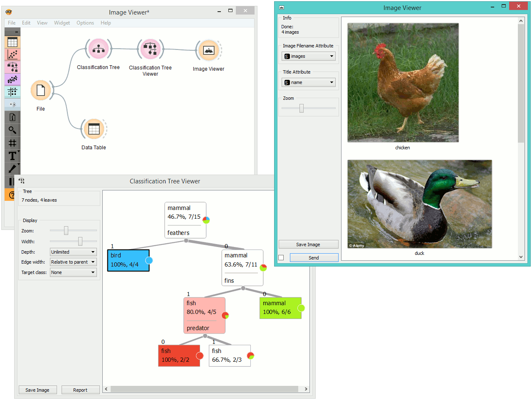Screen dimensions: 532x400
Task: Select the File widget node on the canvas
Action: [x=40, y=90]
